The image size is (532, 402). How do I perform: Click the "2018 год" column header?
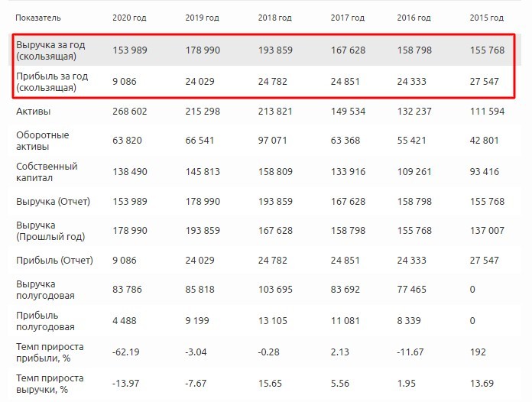[x=275, y=17]
